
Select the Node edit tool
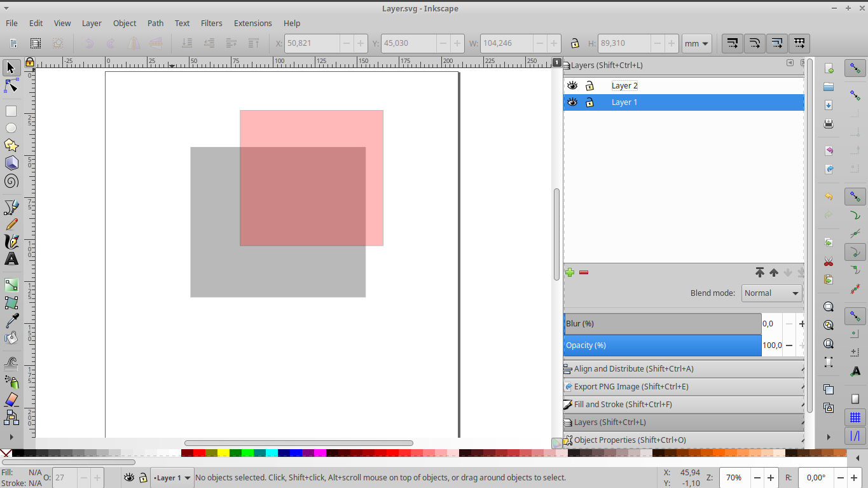[11, 86]
